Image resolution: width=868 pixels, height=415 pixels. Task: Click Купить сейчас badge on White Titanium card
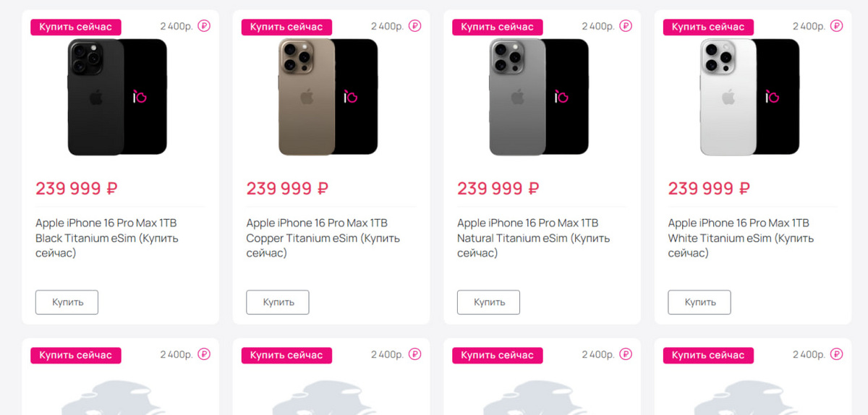708,27
